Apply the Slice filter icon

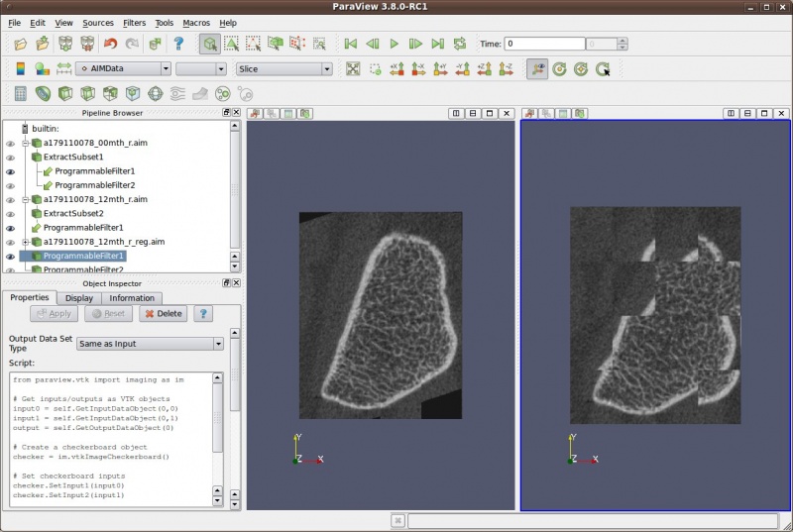click(x=87, y=93)
